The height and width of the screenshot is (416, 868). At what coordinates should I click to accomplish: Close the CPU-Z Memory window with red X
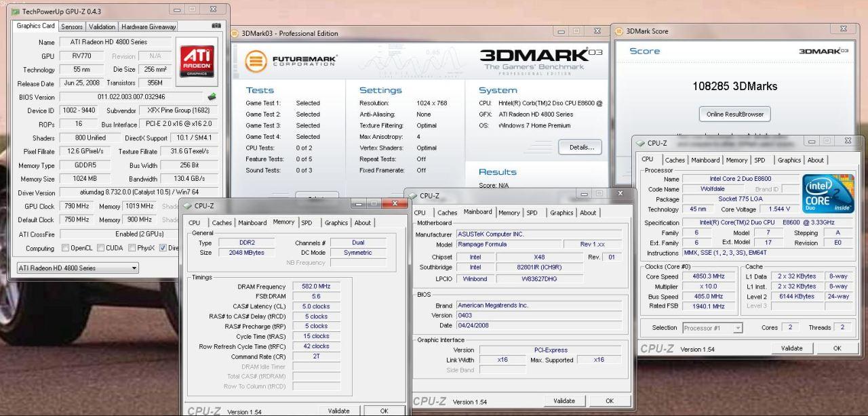pos(395,203)
